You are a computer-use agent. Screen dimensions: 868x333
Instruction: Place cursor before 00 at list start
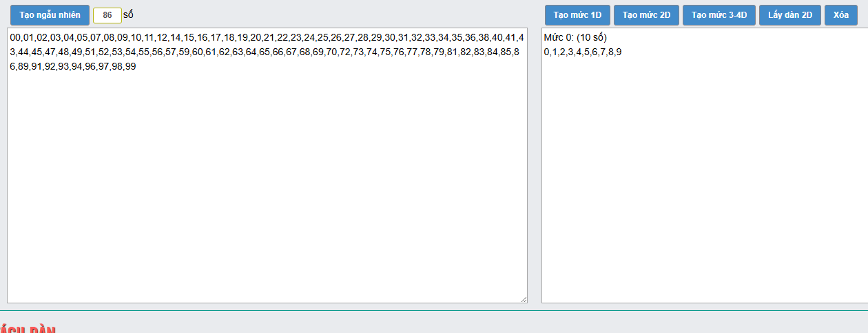(10, 37)
